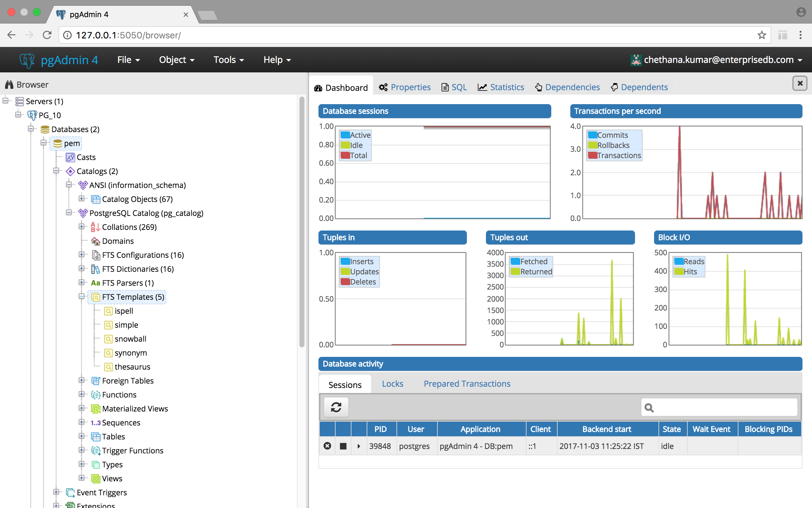Refresh the sessions list
The height and width of the screenshot is (508, 812).
[336, 408]
